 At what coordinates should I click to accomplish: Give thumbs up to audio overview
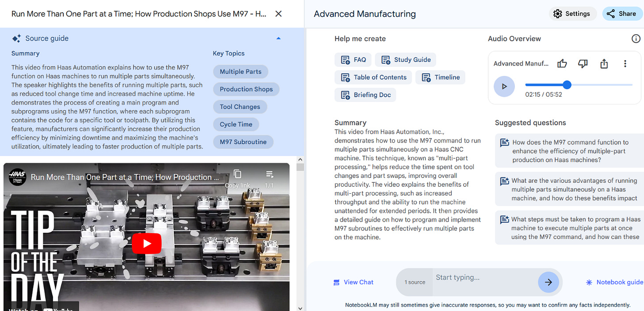562,64
